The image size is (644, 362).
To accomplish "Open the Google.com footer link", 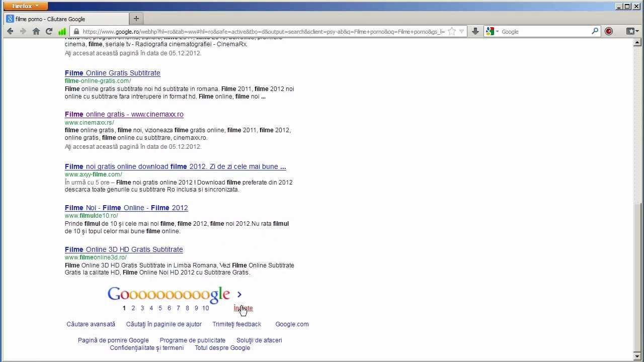I will [292, 324].
